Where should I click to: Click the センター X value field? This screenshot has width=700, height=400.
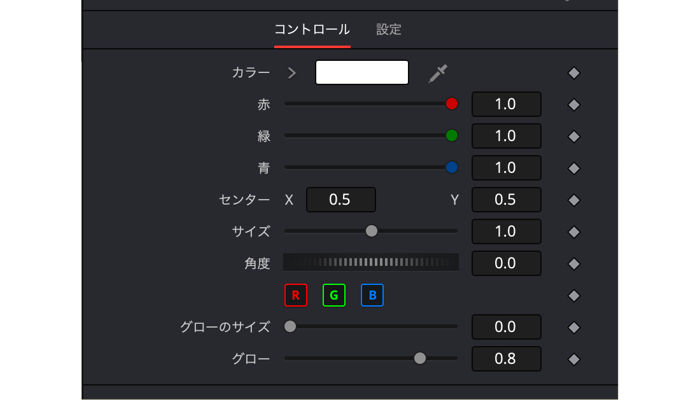point(341,200)
